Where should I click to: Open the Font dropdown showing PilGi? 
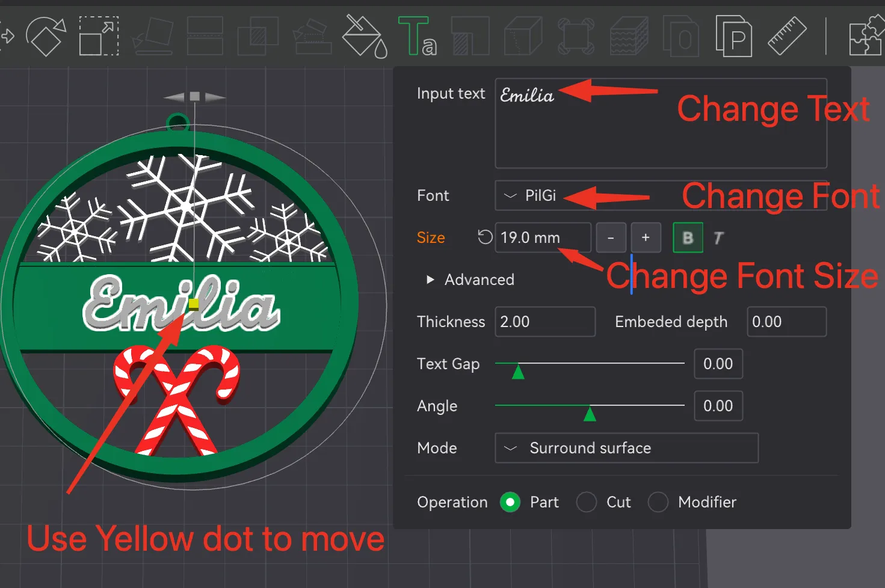click(x=661, y=195)
